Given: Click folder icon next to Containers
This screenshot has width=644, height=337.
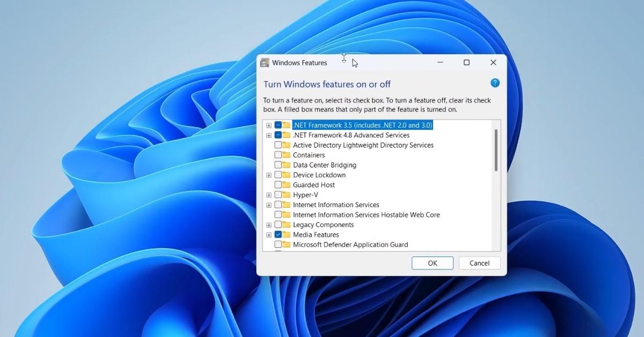Looking at the screenshot, I should [x=287, y=155].
